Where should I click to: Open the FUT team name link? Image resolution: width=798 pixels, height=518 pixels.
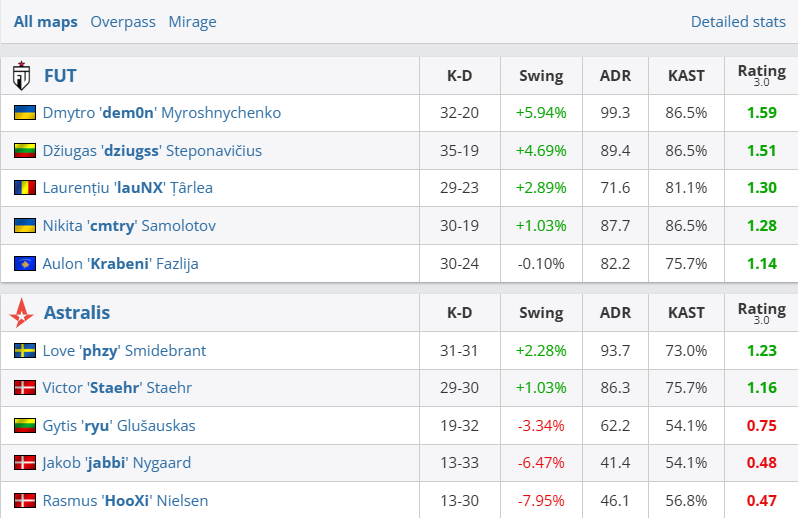(60, 76)
